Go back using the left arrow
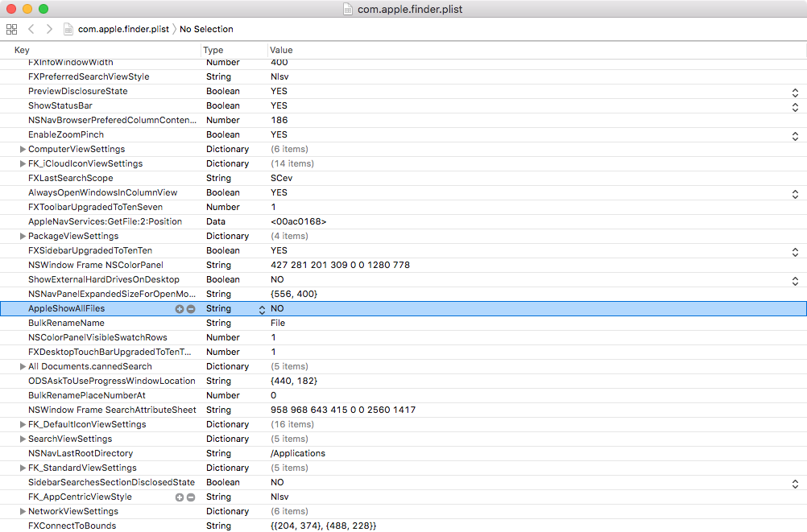Screen dimensions: 807x532 tap(31, 29)
